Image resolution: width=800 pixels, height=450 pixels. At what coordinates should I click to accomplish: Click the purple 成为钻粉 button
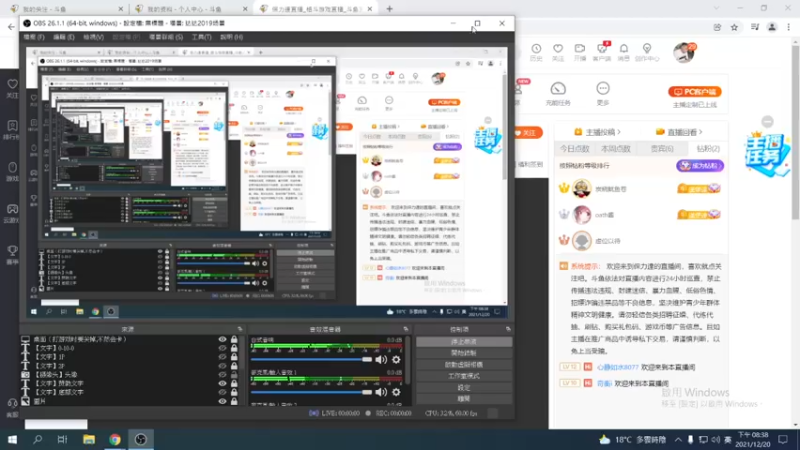click(700, 166)
